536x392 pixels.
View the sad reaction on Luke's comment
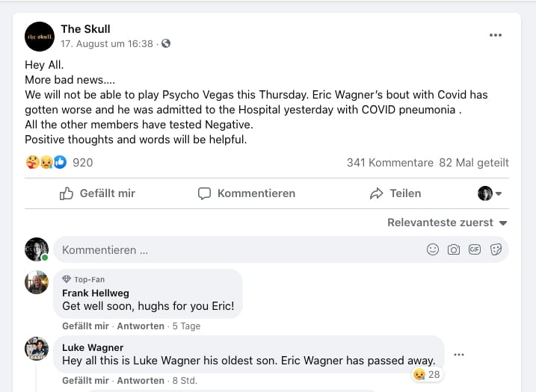pyautogui.click(x=426, y=374)
